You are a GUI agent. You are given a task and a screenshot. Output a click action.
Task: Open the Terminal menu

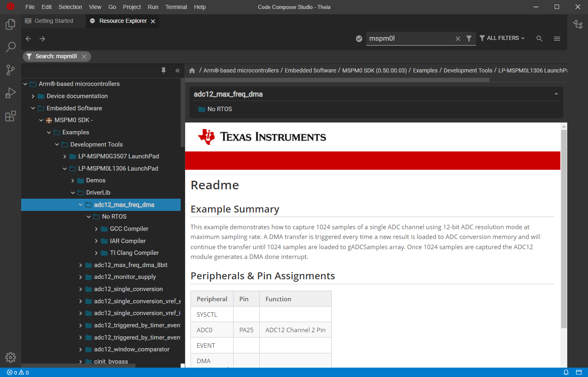(x=176, y=7)
